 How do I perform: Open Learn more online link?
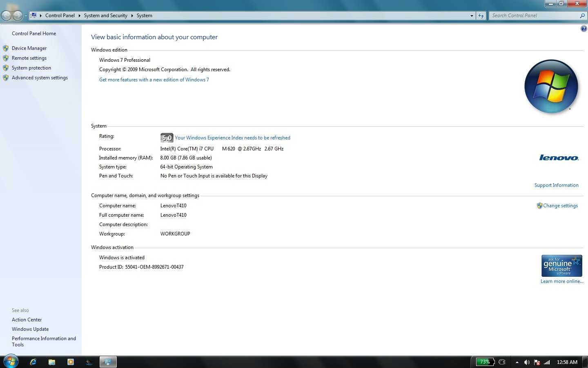562,281
